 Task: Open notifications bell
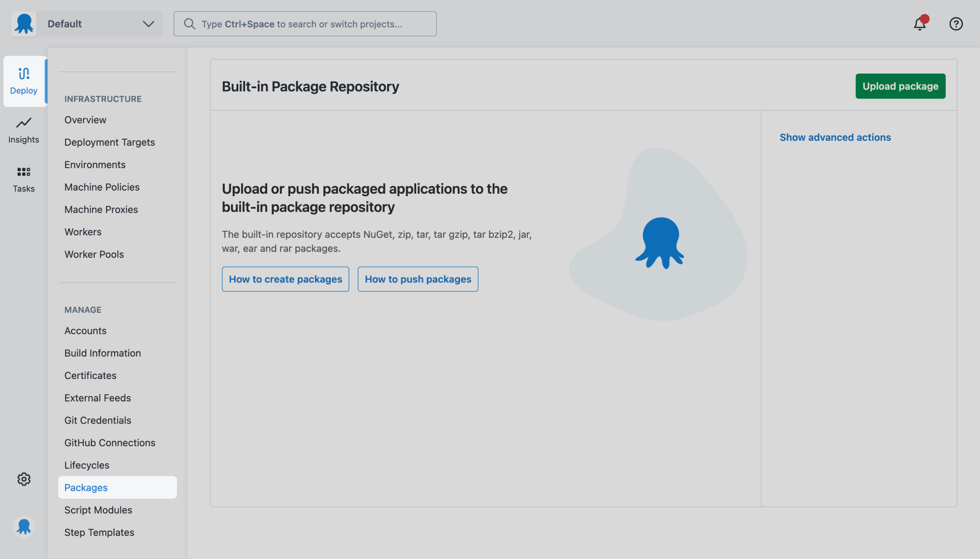(x=920, y=24)
